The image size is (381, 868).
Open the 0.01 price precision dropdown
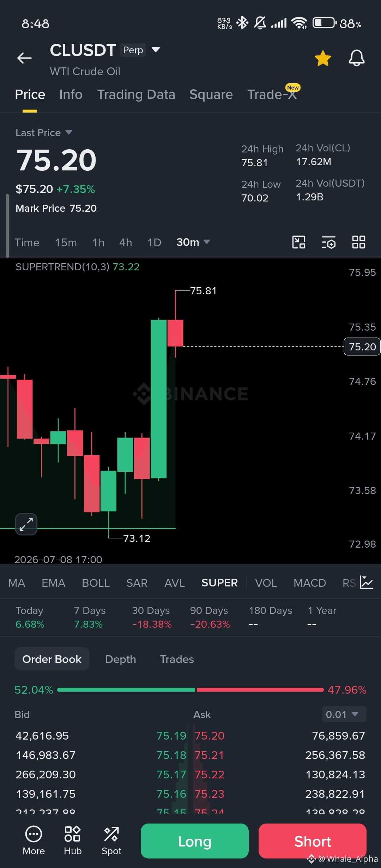click(x=344, y=715)
